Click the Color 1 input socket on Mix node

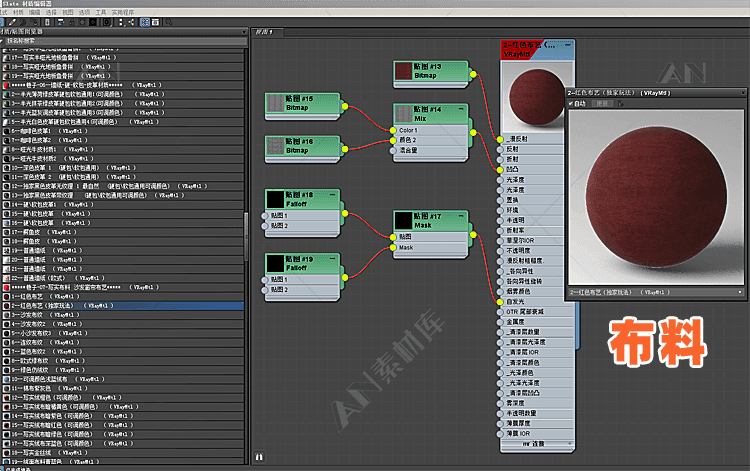click(x=392, y=130)
